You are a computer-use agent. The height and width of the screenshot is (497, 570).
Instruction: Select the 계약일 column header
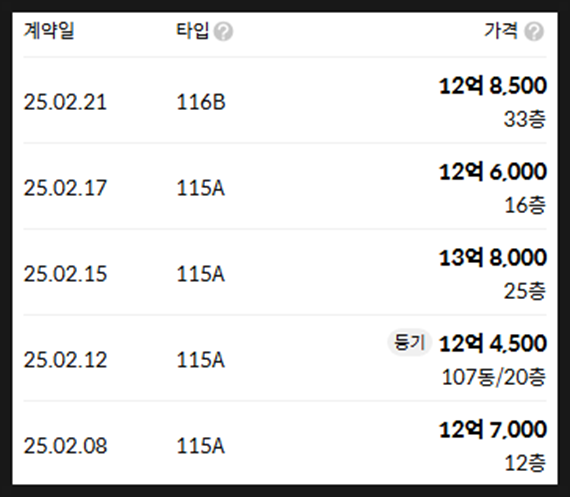pos(49,31)
